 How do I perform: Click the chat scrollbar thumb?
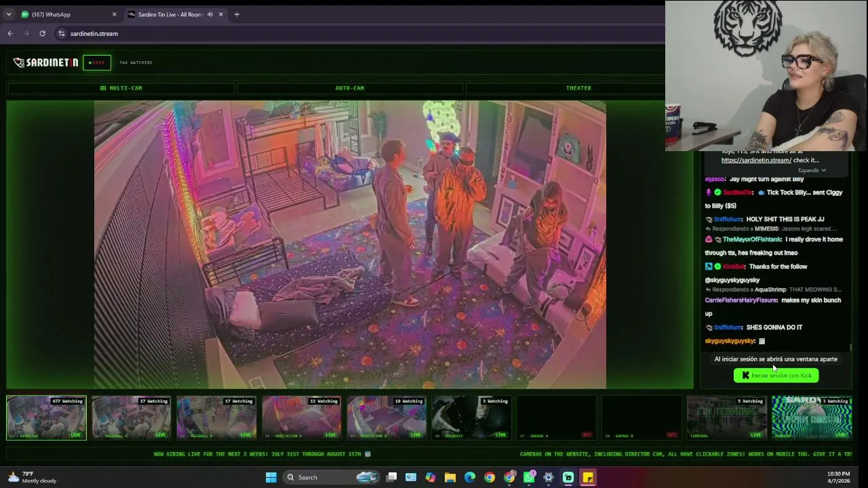[851, 347]
